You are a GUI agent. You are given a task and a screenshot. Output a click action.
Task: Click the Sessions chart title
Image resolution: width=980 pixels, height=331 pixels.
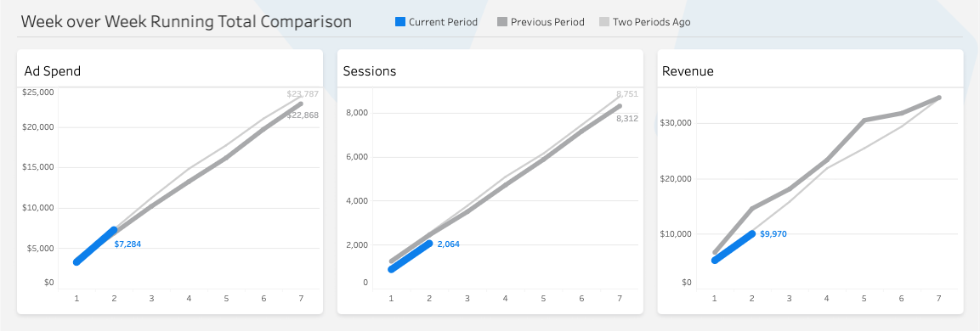point(370,71)
